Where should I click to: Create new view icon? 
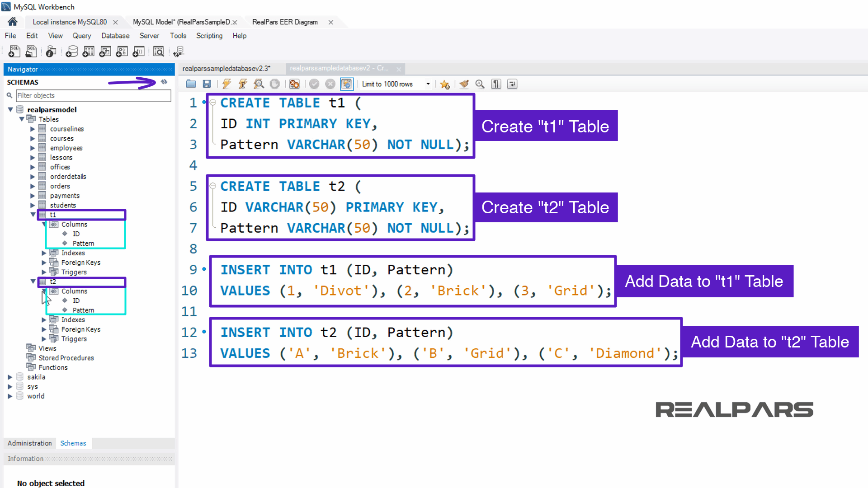[x=105, y=52]
